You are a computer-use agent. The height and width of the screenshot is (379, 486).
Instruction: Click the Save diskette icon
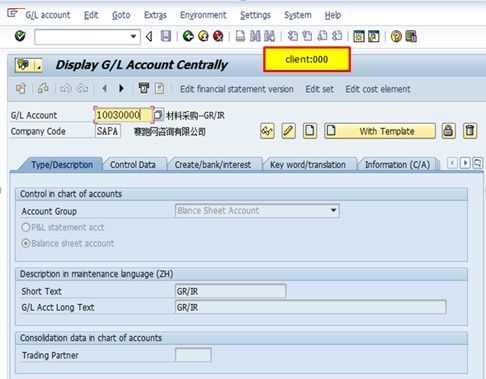coord(166,36)
